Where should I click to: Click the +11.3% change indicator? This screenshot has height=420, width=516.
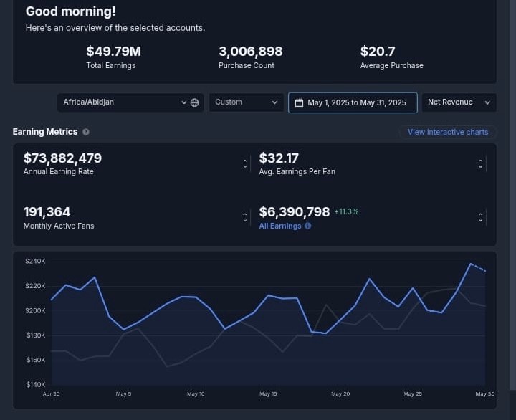pos(346,212)
